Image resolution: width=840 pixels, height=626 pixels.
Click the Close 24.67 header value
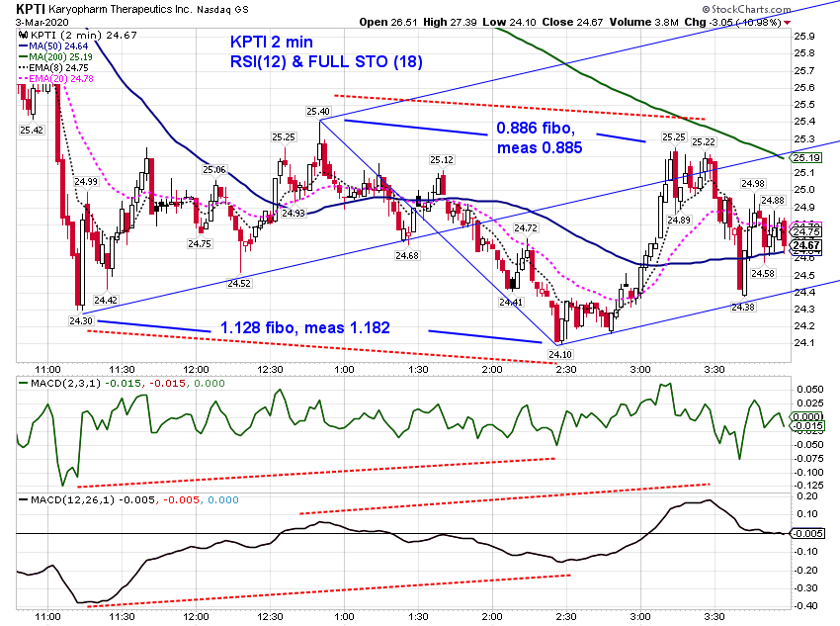(x=572, y=22)
